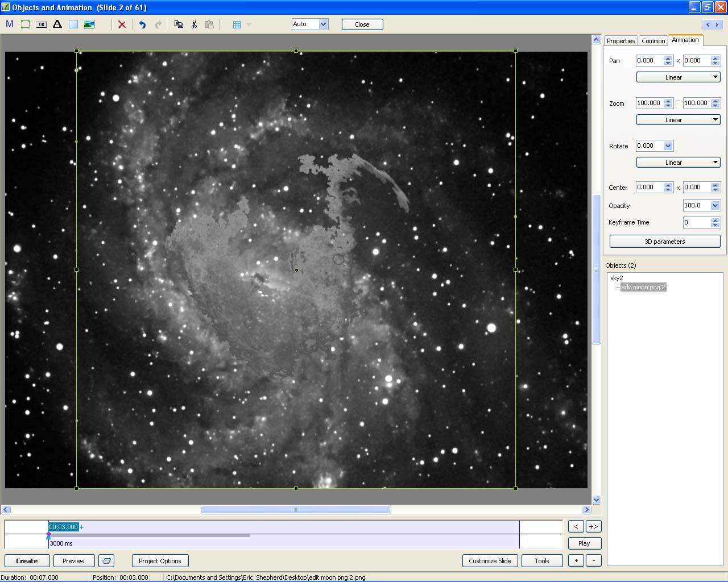This screenshot has width=728, height=582.
Task: Cut the selected object with the scissors icon
Action: click(x=194, y=24)
